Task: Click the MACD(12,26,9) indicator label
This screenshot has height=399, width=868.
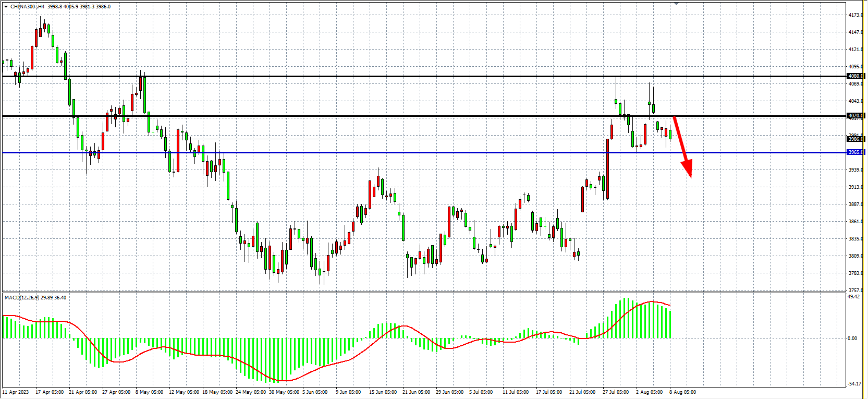Action: pos(21,298)
